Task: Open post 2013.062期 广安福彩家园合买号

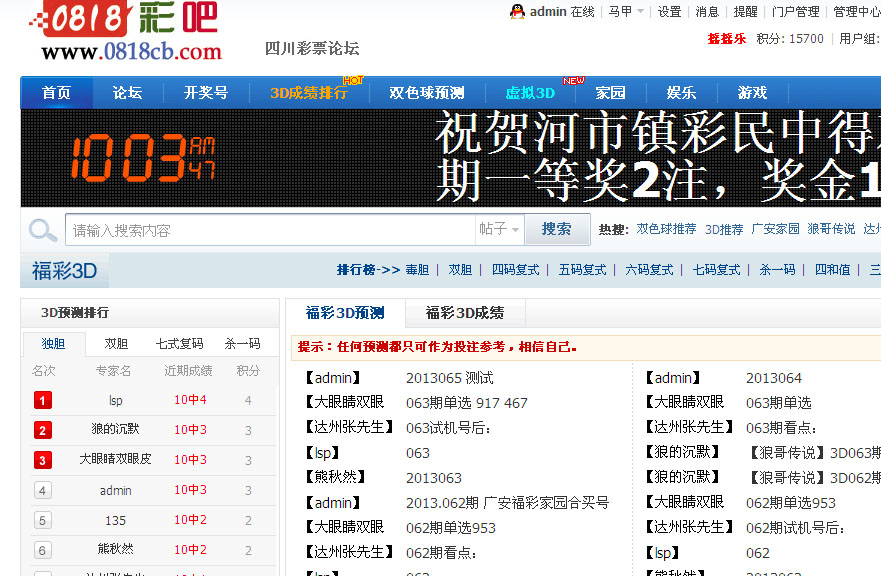Action: click(507, 502)
